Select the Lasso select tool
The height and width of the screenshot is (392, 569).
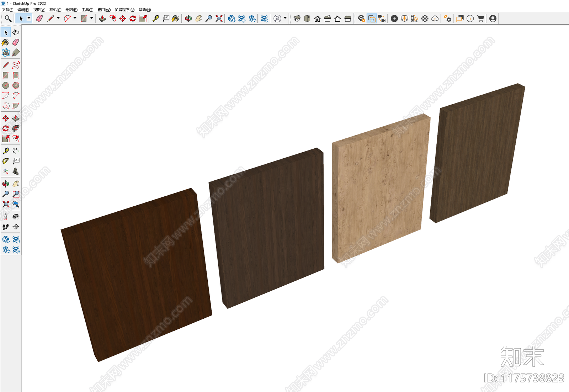coord(16,32)
